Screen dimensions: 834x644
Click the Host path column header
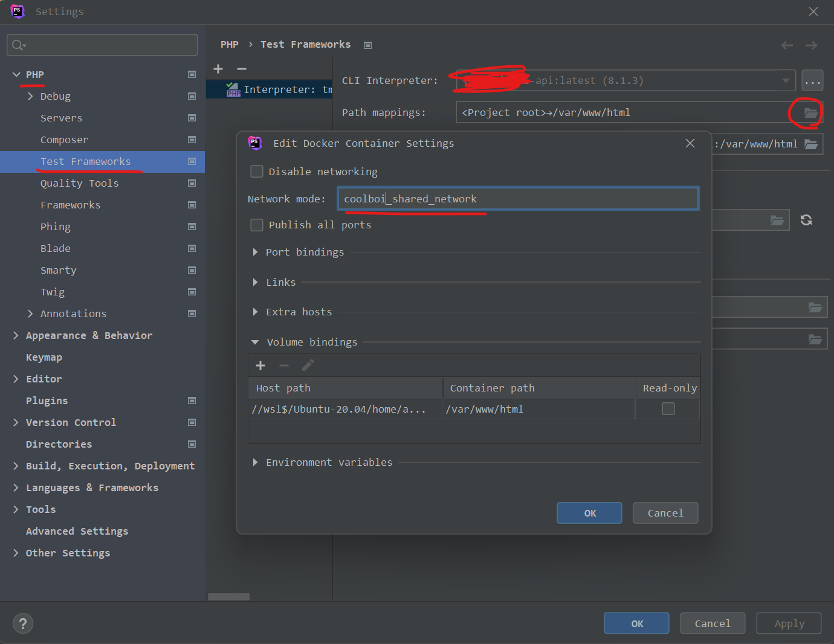(x=345, y=388)
